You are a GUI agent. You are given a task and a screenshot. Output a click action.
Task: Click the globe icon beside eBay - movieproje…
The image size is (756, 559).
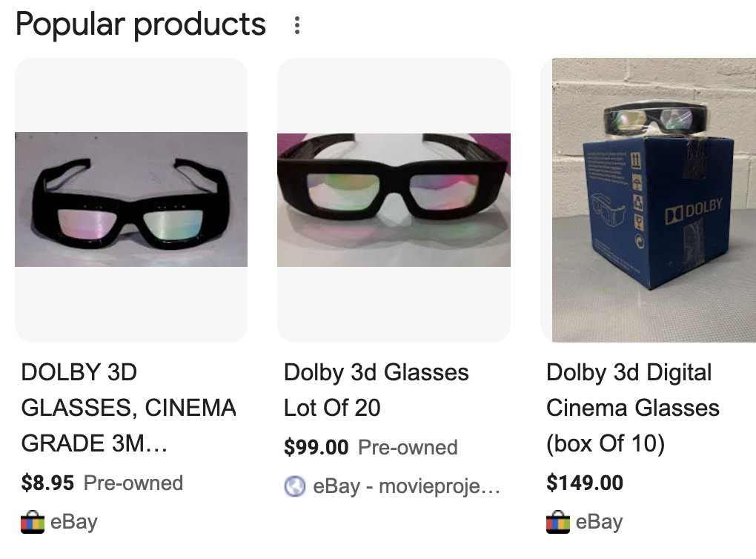295,486
